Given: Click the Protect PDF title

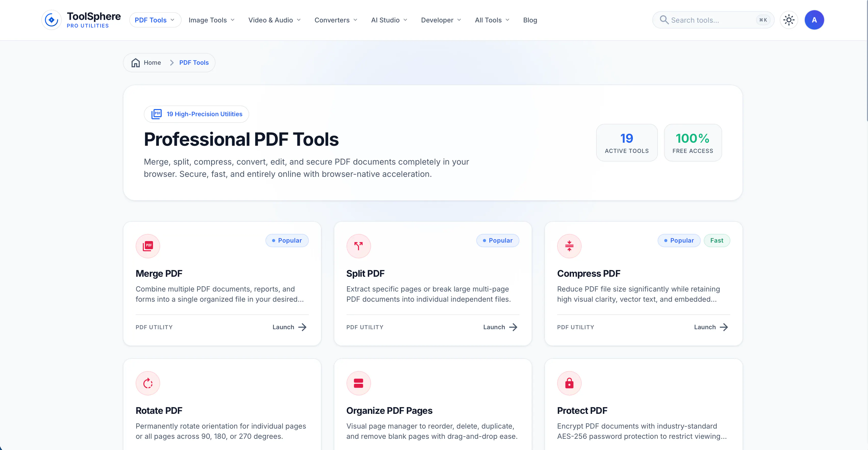Looking at the screenshot, I should [x=582, y=411].
